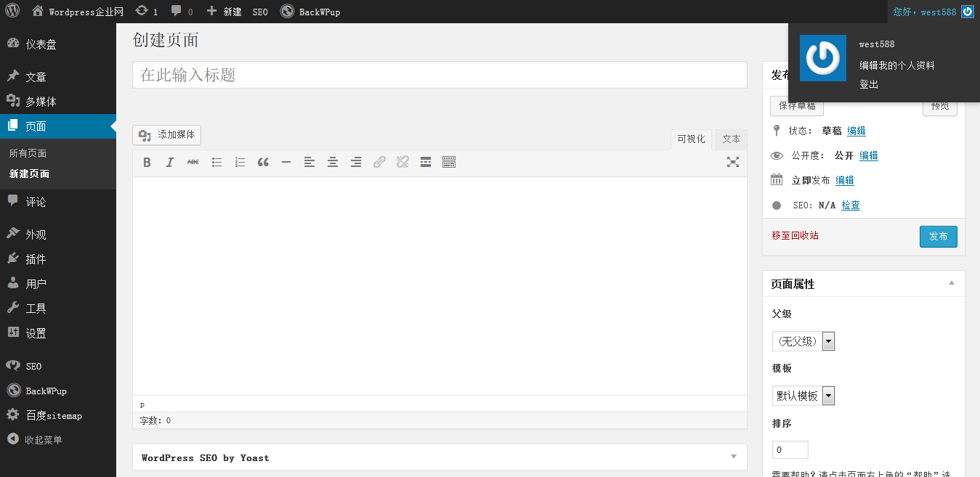Insert a bulleted list
This screenshot has height=477, width=980.
coord(216,163)
